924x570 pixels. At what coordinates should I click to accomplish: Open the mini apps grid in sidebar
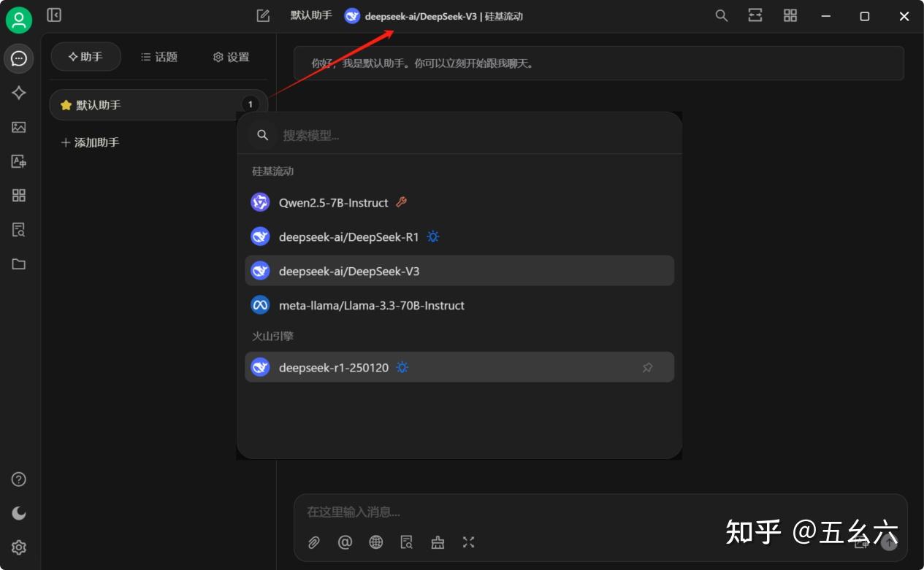tap(19, 196)
